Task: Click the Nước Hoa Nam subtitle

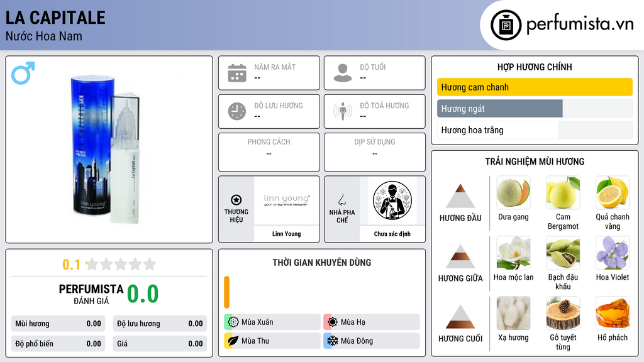Action: (x=44, y=36)
